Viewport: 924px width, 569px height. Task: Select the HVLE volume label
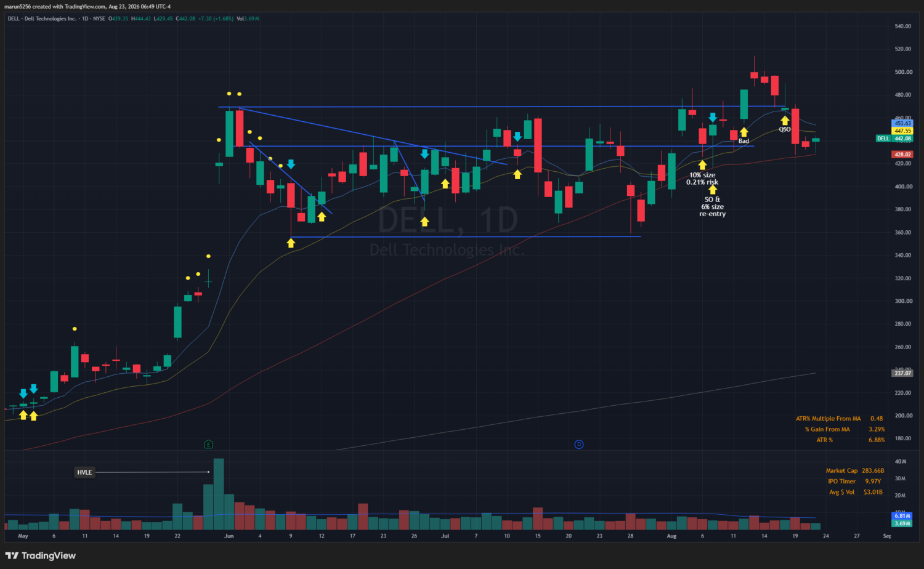[x=84, y=472]
